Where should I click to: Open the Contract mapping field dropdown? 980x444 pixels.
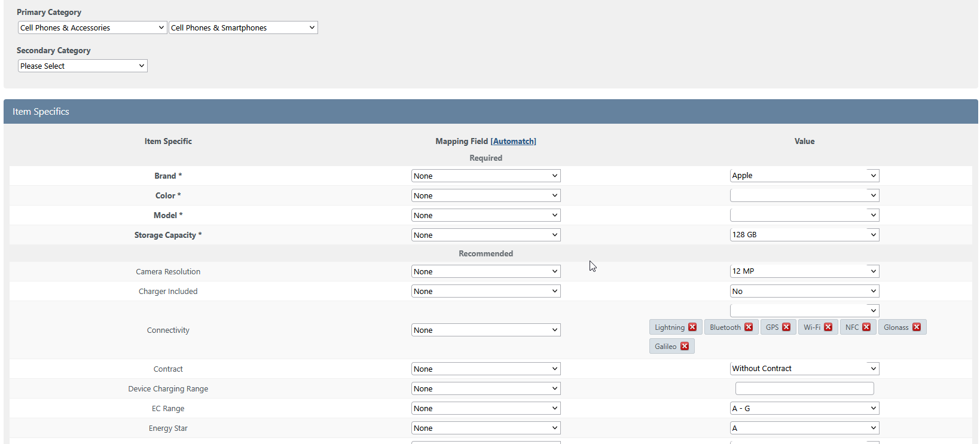click(x=486, y=369)
